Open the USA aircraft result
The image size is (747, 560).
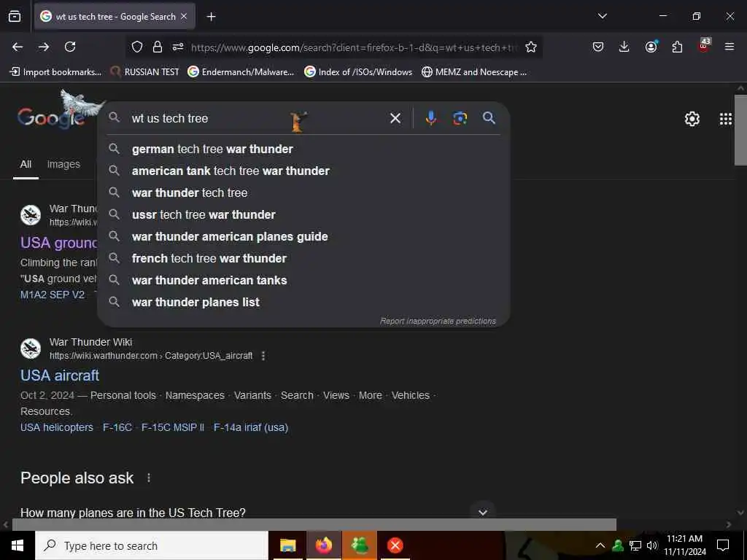click(60, 376)
